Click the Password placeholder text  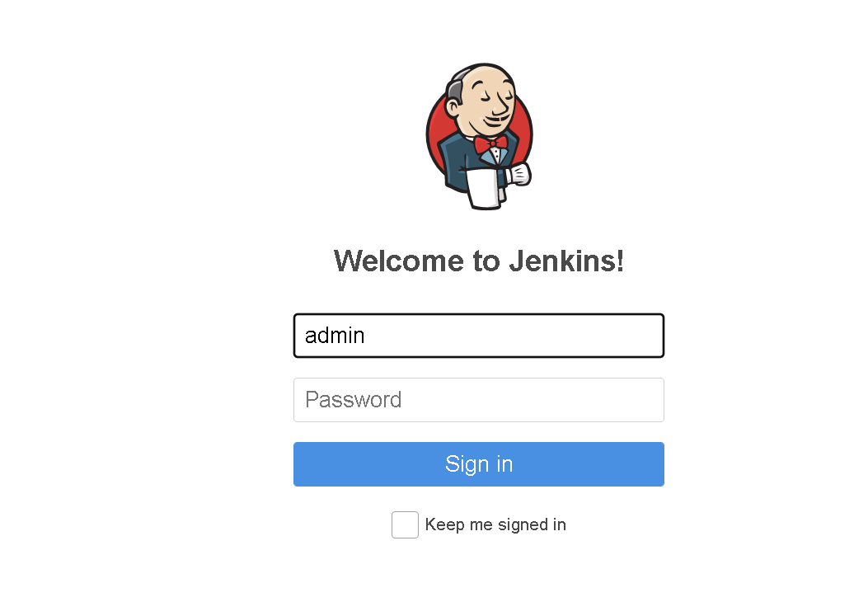[x=353, y=400]
